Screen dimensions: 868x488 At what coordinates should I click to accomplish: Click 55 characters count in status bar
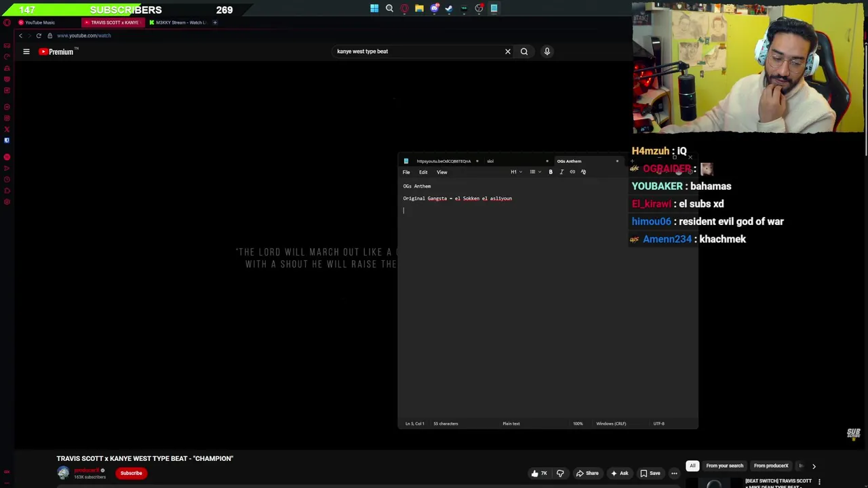(446, 424)
